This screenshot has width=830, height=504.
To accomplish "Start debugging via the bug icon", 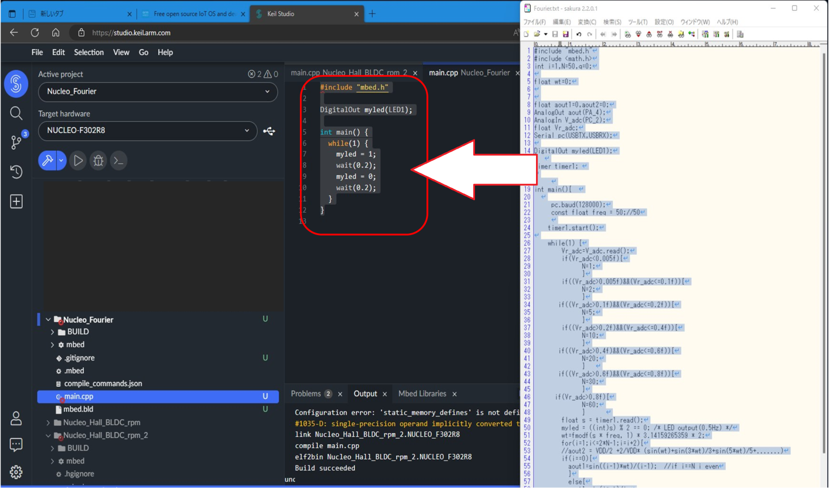I will click(x=98, y=160).
